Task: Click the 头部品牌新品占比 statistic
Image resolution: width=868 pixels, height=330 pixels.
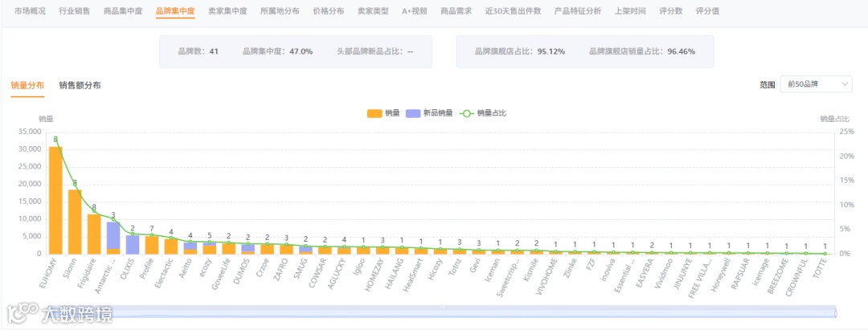Action: point(375,51)
